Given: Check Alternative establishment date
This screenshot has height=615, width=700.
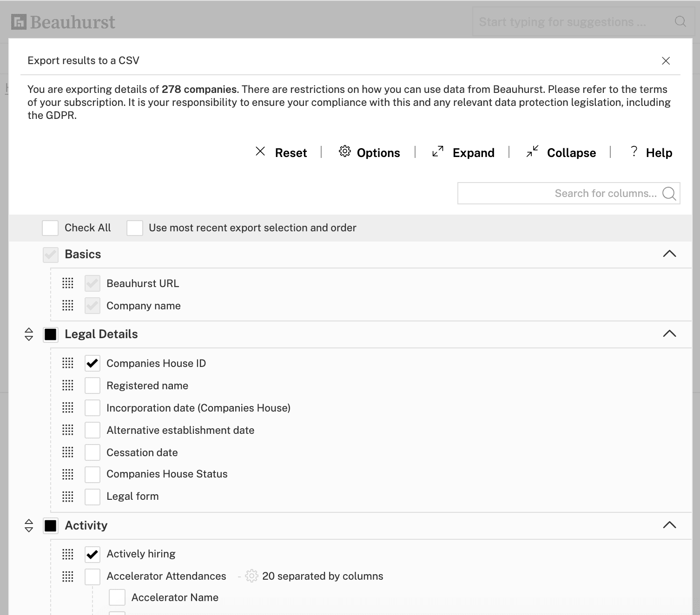Looking at the screenshot, I should pos(92,430).
